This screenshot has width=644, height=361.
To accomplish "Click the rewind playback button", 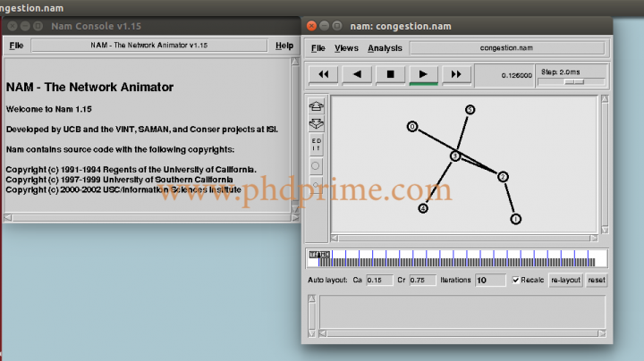I will (323, 74).
